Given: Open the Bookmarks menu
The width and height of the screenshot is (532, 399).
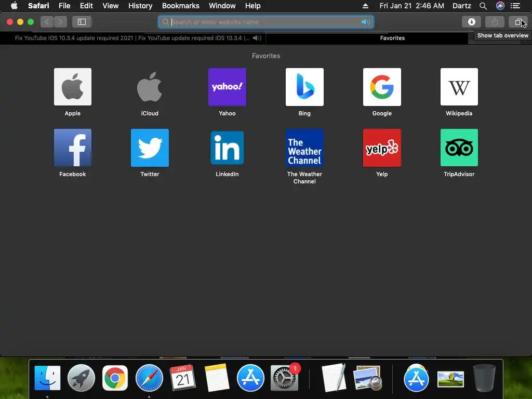Looking at the screenshot, I should click(x=180, y=6).
